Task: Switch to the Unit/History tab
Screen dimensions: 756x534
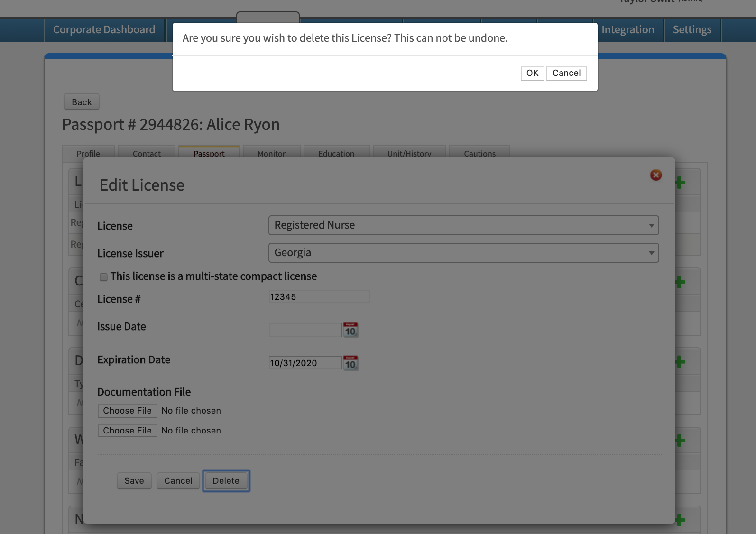Action: 409,152
